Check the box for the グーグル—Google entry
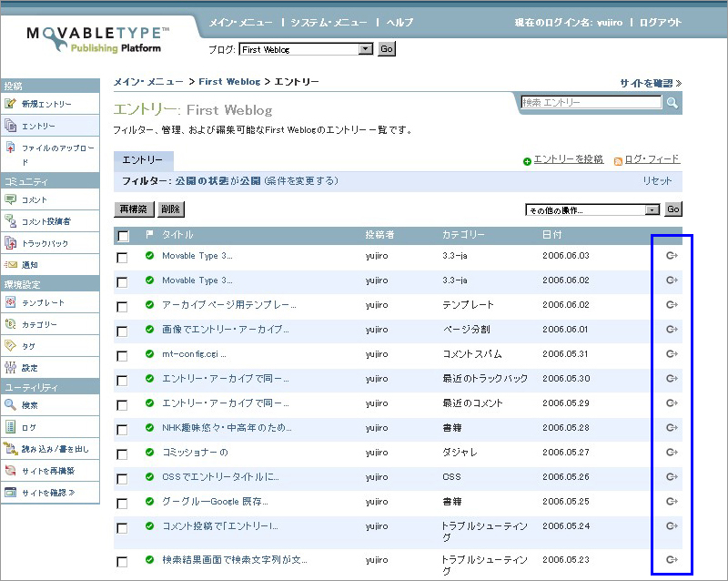Screen dimensions: 728x581 coord(122,504)
